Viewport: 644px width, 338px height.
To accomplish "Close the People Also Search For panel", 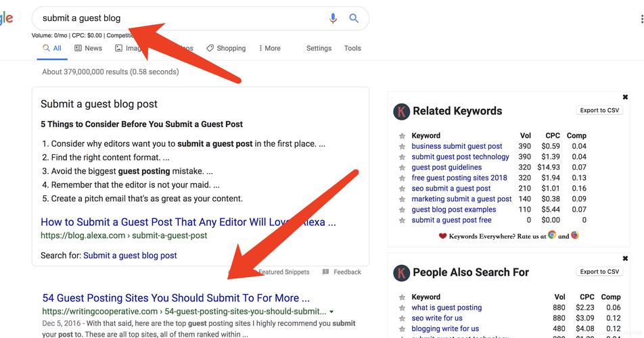I will [x=625, y=258].
